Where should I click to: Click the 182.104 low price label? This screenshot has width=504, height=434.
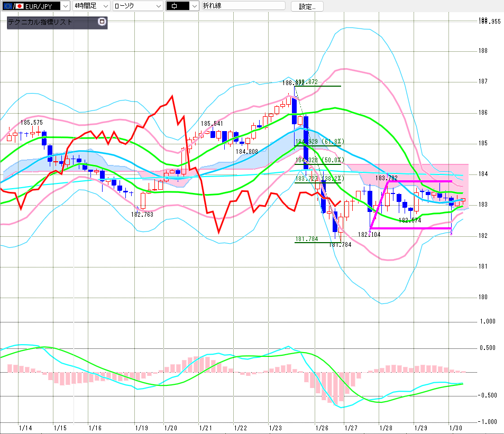369,234
